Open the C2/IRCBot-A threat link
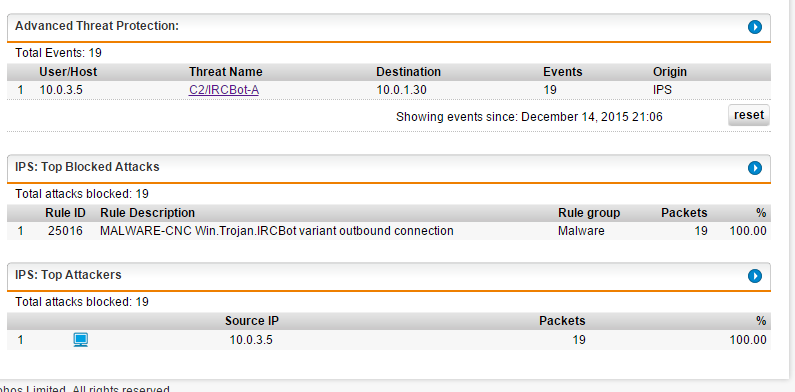 coord(224,90)
